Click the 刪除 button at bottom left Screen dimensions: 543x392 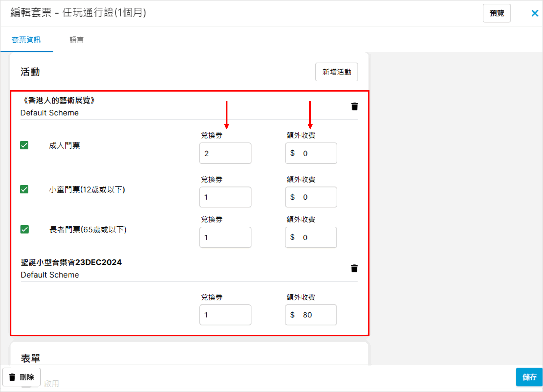(22, 377)
